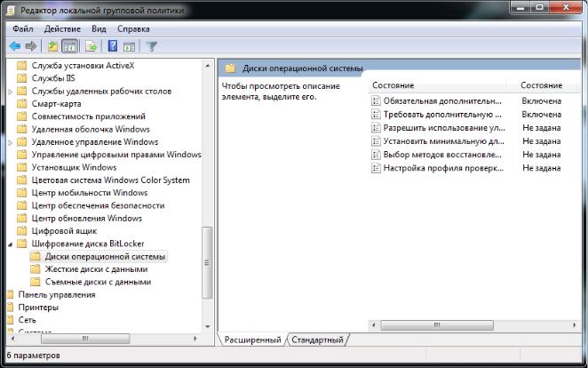This screenshot has width=588, height=368.
Task: Click Не задана status of Настройка профиля проверк...
Action: [x=541, y=168]
